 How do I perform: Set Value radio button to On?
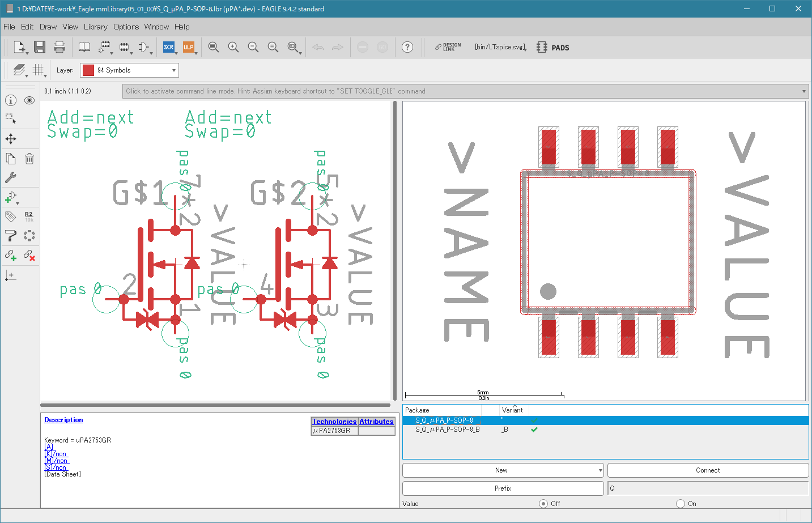click(681, 503)
